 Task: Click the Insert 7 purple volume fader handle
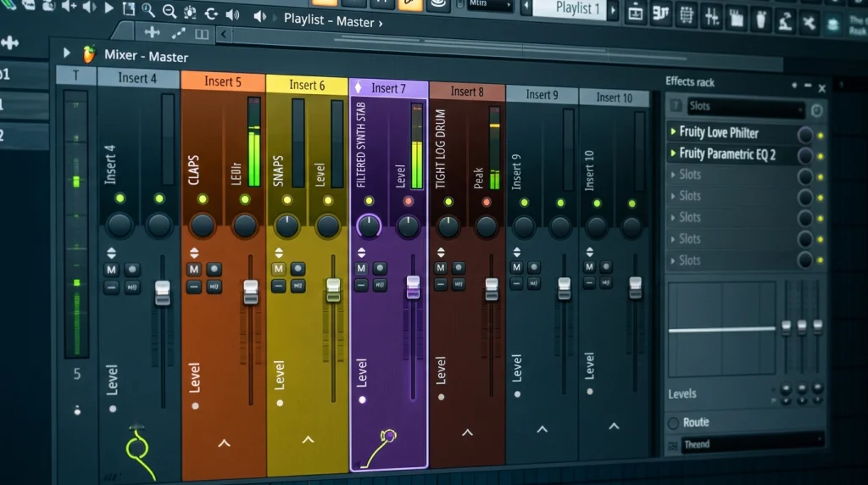[413, 287]
